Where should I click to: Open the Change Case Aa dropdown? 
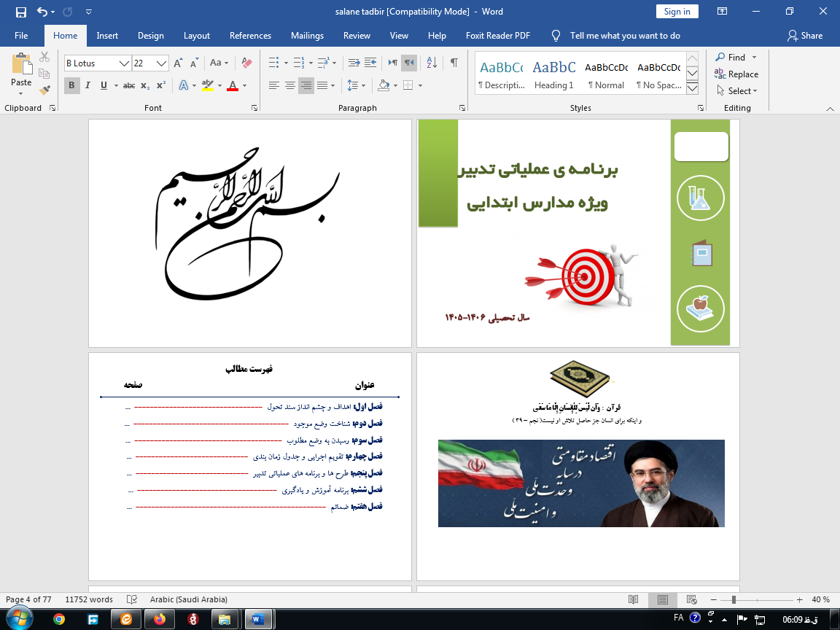219,63
